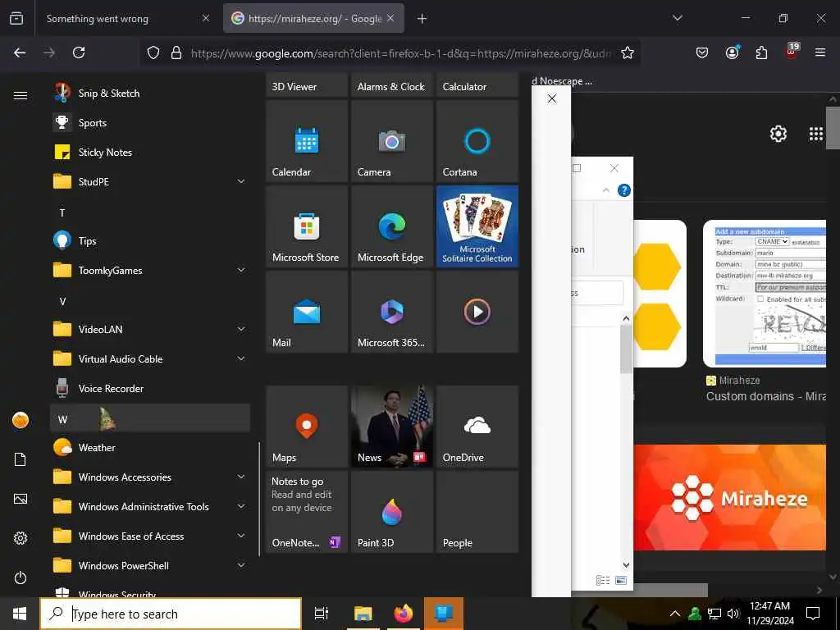Viewport: 840px width, 630px height.
Task: Open Pictures from the Start sidebar
Action: (x=21, y=499)
